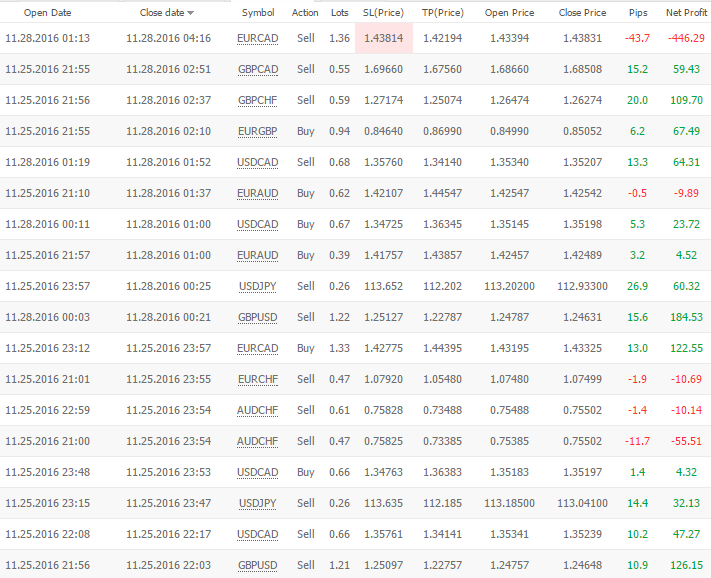
Task: Select the net profit value -446.29
Action: 686,38
